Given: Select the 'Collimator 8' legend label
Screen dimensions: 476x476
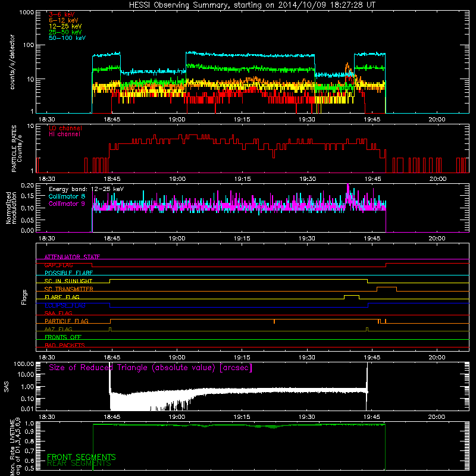Looking at the screenshot, I should click(67, 196).
